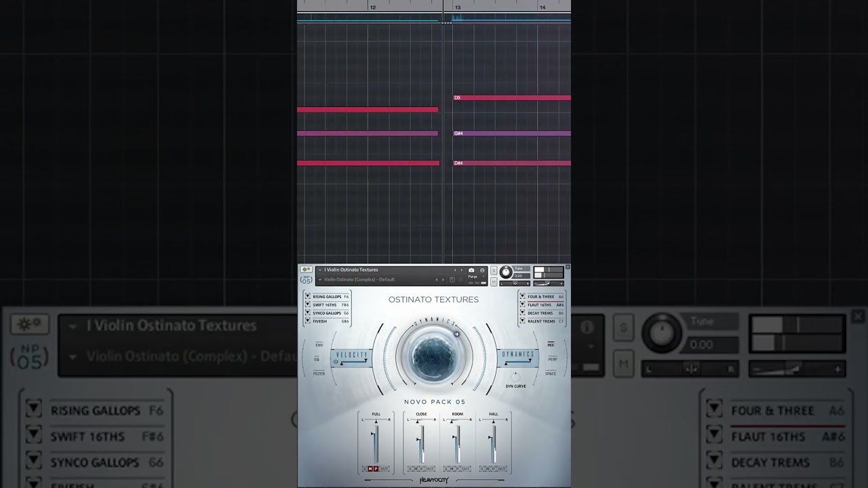Open FLAUT 16THS articulation dropdown
This screenshot has width=868, height=488.
click(x=522, y=304)
